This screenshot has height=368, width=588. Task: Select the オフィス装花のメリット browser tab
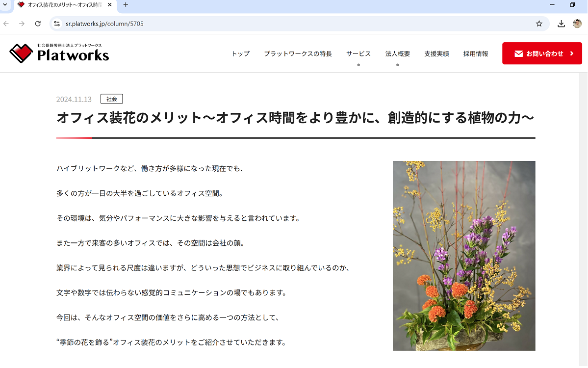click(65, 5)
